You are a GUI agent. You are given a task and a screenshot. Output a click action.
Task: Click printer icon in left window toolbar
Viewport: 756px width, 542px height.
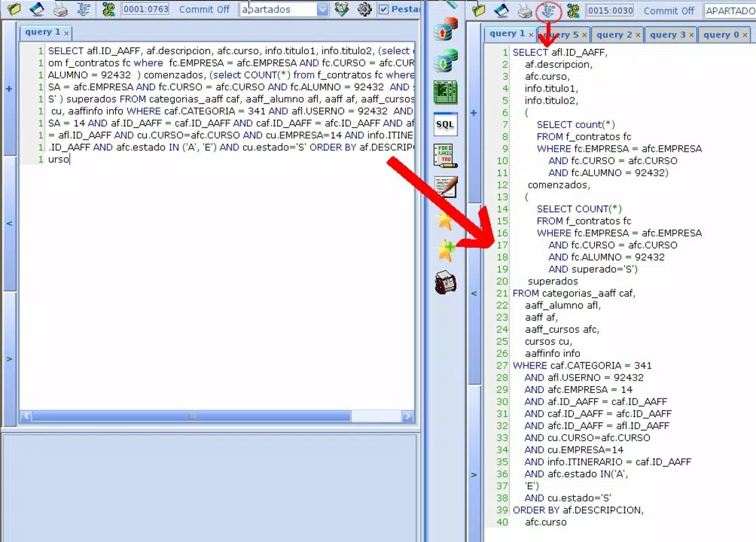click(60, 9)
